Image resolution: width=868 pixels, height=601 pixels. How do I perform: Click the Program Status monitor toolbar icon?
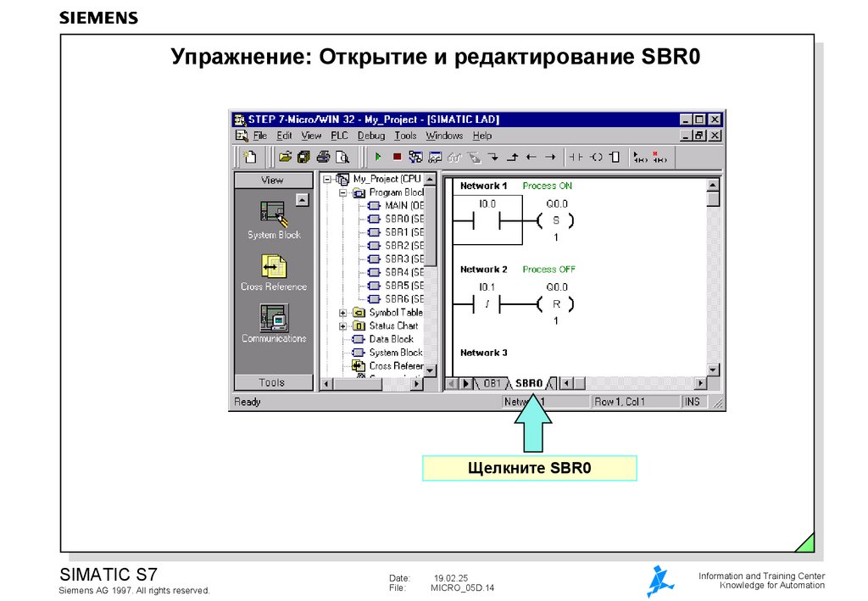click(435, 157)
